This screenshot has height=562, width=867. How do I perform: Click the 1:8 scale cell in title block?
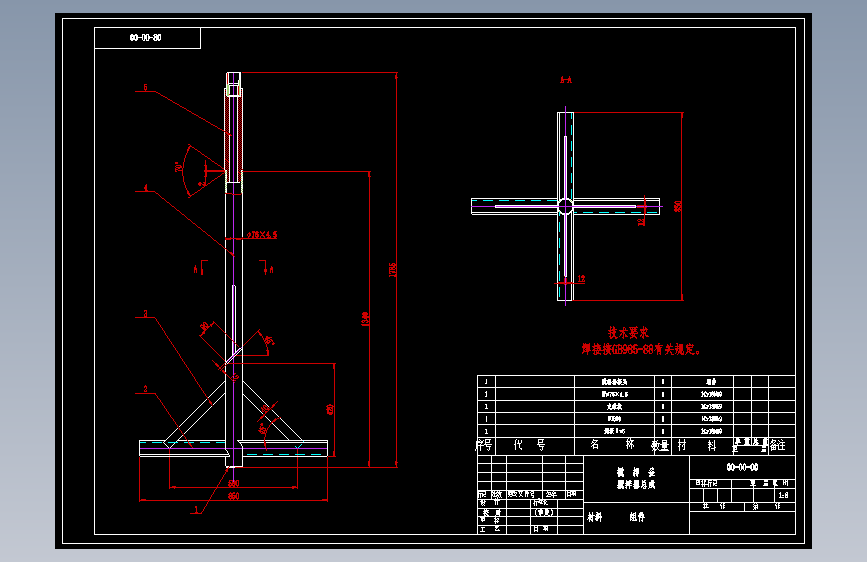[783, 495]
